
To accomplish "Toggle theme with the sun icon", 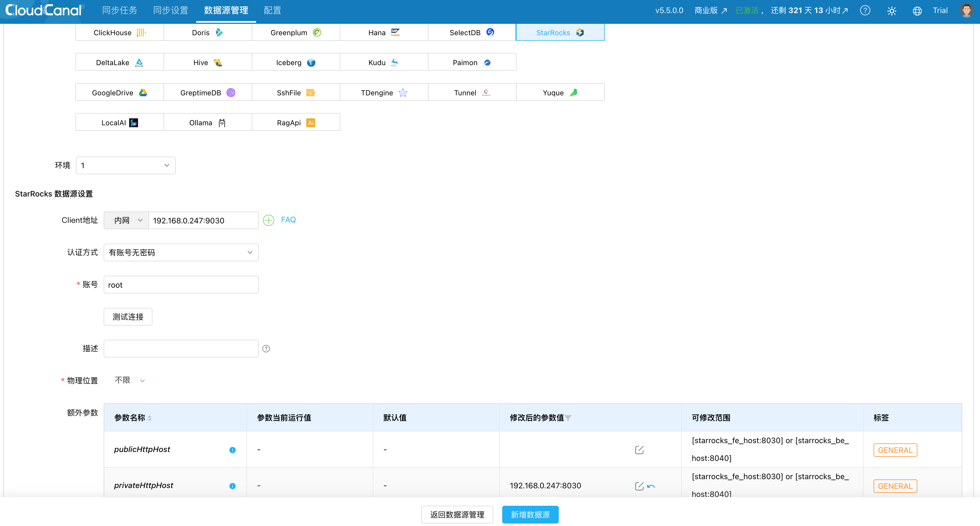I will tap(891, 11).
